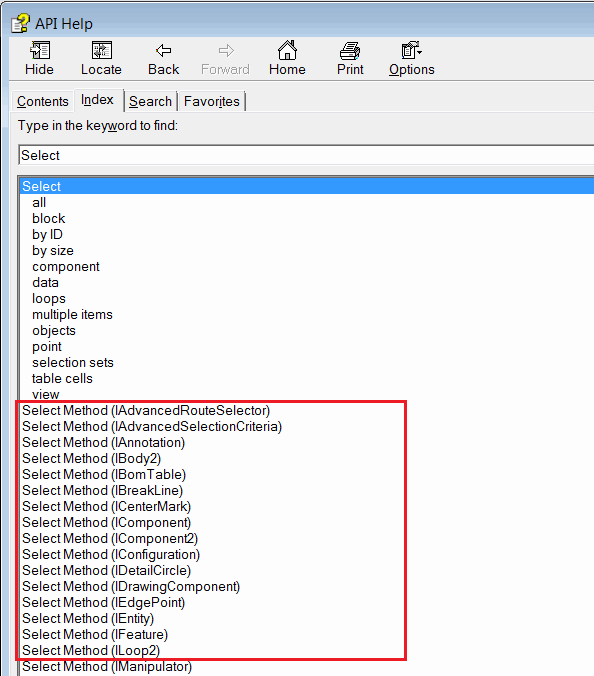Select the Index tab
The width and height of the screenshot is (594, 676).
tap(97, 100)
